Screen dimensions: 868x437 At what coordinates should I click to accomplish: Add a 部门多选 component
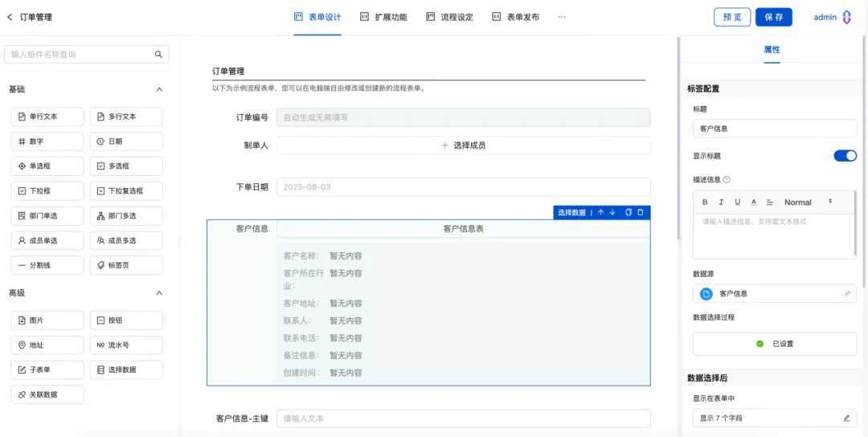point(126,216)
